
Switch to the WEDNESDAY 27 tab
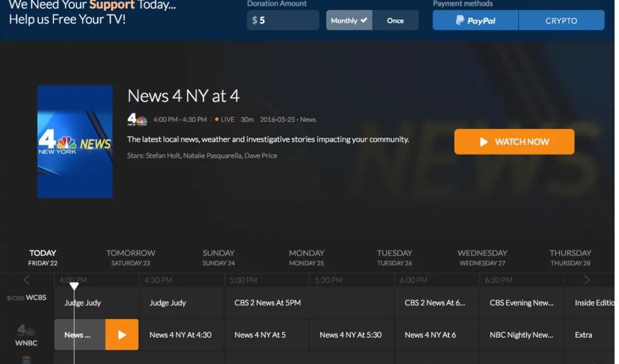pyautogui.click(x=482, y=257)
